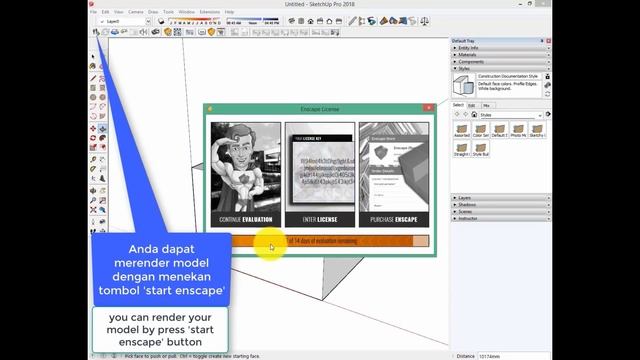The width and height of the screenshot is (640, 360).
Task: Click the speaker sound icon in Enscape toolbar
Action: click(144, 32)
